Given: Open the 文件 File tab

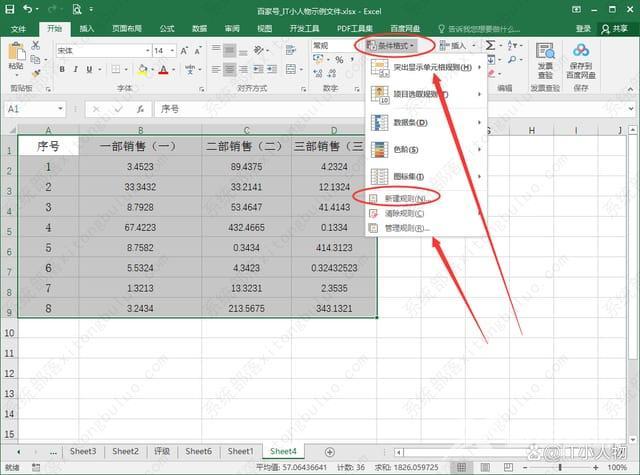Looking at the screenshot, I should (18, 29).
